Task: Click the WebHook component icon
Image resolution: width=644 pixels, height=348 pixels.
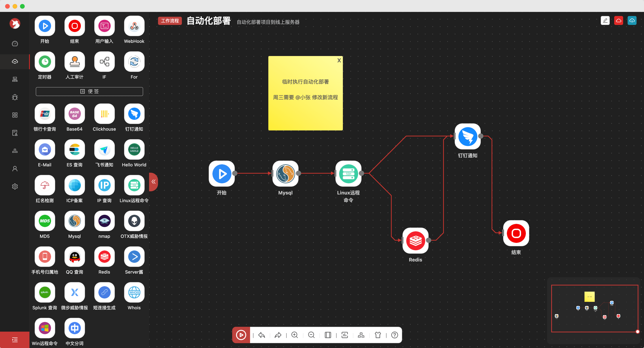Action: tap(134, 26)
